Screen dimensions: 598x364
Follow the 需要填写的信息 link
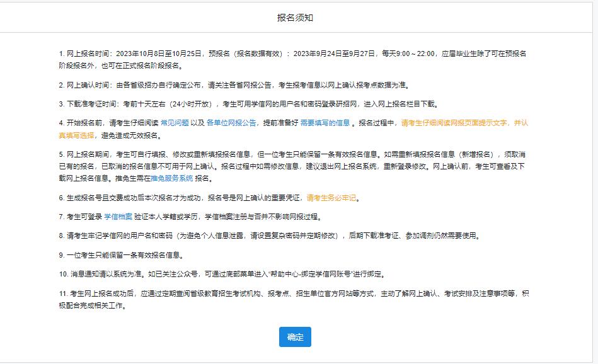pyautogui.click(x=325, y=123)
